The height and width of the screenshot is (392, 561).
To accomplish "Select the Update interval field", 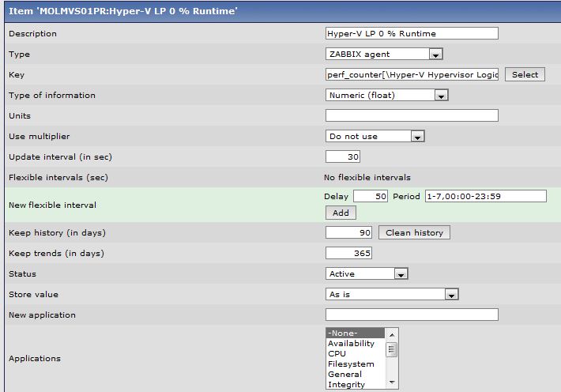I will [343, 157].
